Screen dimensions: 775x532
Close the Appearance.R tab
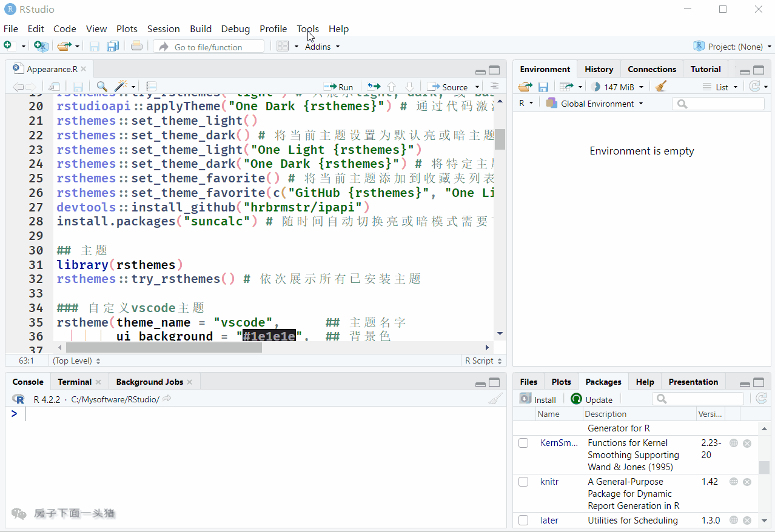coord(84,69)
